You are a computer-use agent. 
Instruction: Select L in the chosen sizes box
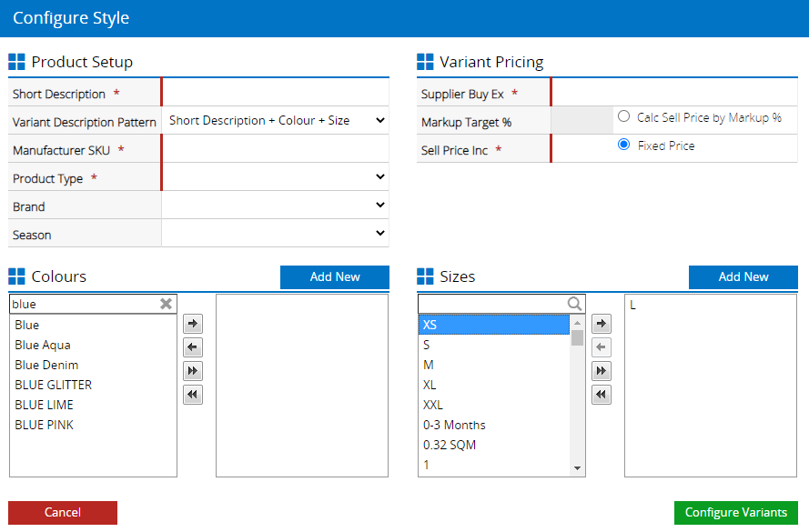coord(710,306)
